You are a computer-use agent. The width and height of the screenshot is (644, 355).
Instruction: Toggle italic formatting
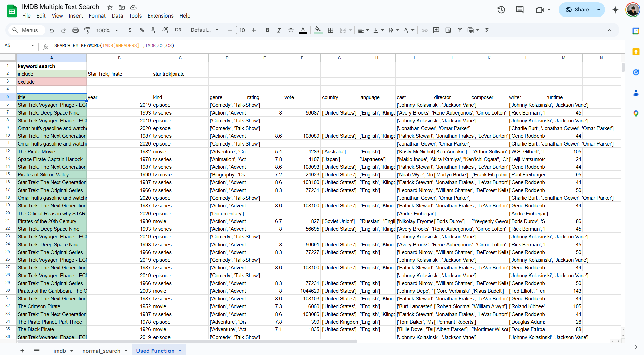pos(279,30)
